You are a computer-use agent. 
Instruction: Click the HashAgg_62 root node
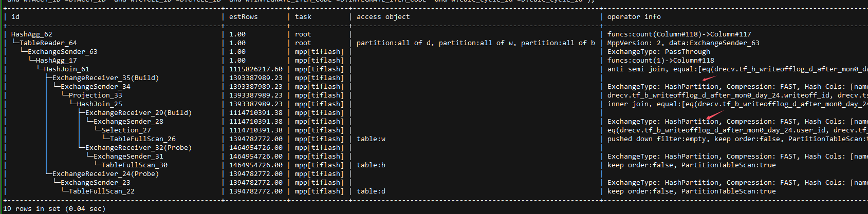[31, 34]
